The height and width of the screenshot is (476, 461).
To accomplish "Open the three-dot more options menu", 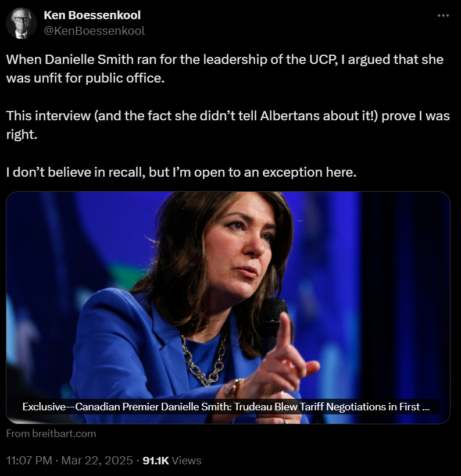I will [x=443, y=16].
